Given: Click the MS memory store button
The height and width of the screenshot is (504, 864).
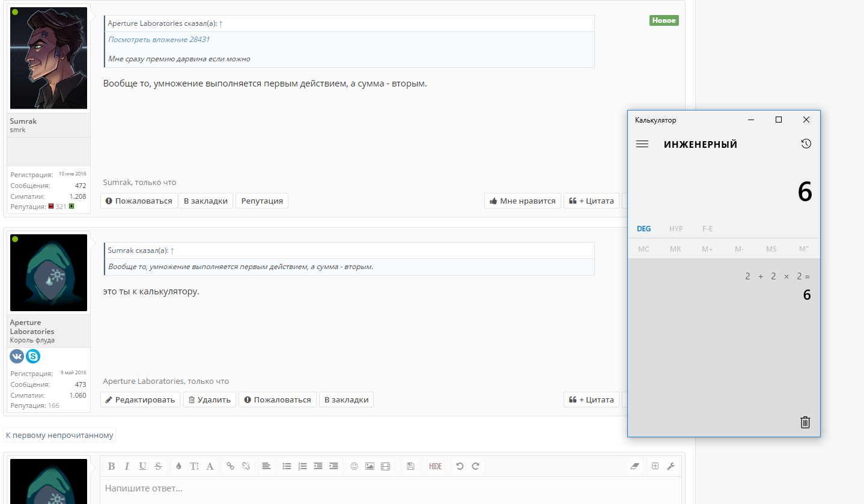Looking at the screenshot, I should 771,249.
